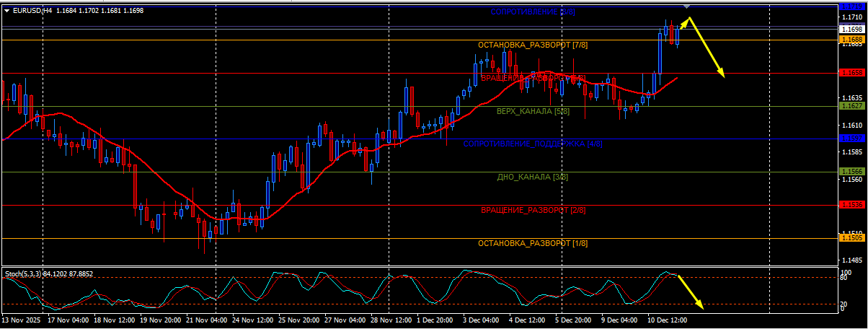
Task: Click the 28 Nov 12:00 time label
Action: coord(393,319)
